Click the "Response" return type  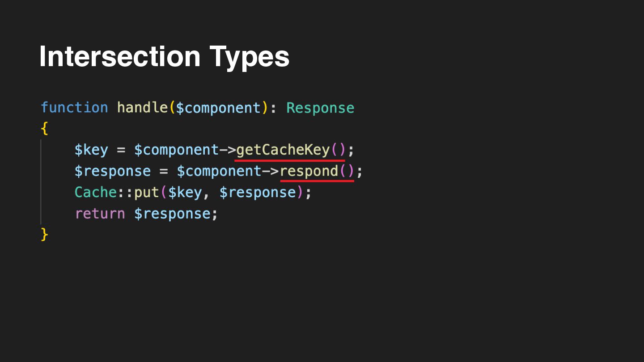[x=320, y=108]
